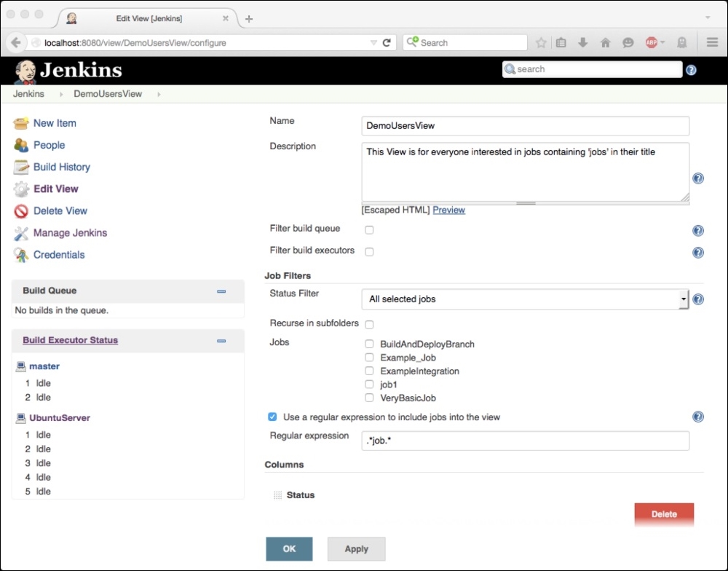This screenshot has width=728, height=571.
Task: Open Build History
Action: (x=62, y=167)
